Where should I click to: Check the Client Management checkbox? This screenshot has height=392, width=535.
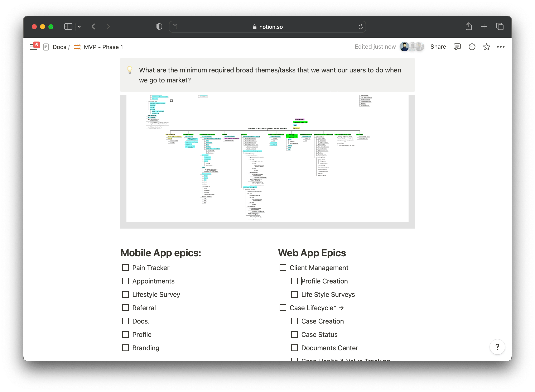coord(283,268)
